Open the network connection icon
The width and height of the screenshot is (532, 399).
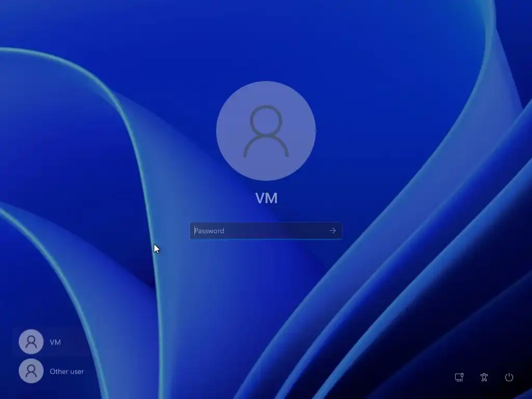click(x=459, y=377)
